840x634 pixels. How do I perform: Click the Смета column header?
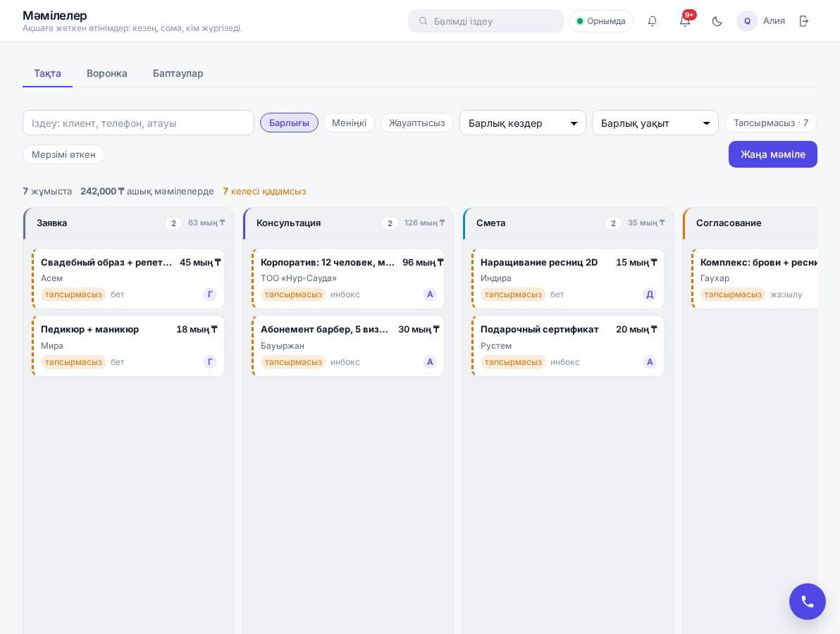click(567, 223)
